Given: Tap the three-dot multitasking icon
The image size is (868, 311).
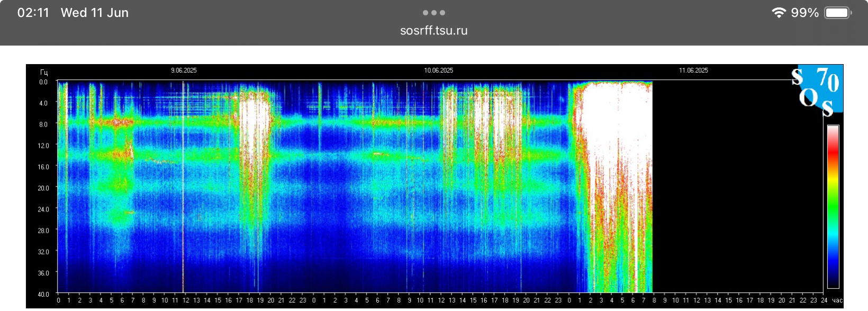Looking at the screenshot, I should [434, 13].
